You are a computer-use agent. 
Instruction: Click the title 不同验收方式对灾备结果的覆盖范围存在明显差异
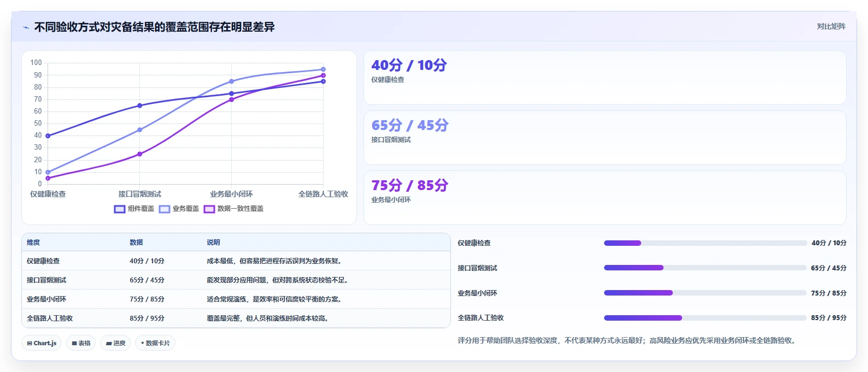click(x=155, y=27)
